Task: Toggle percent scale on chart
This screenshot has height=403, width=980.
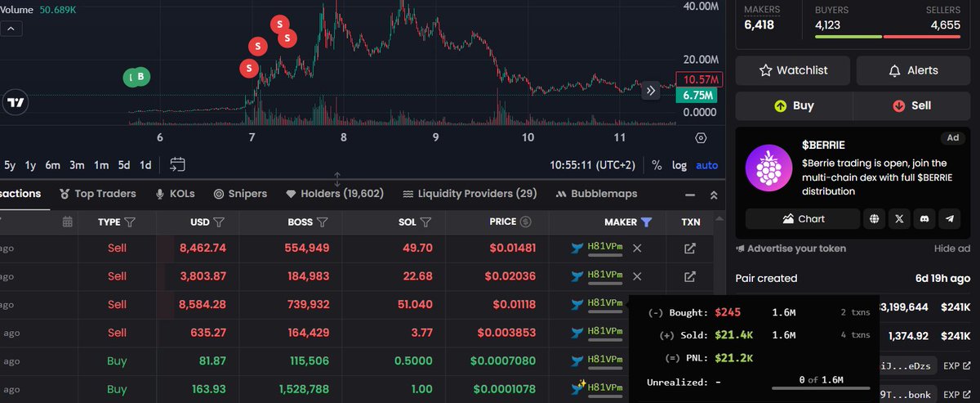Action: pyautogui.click(x=657, y=164)
